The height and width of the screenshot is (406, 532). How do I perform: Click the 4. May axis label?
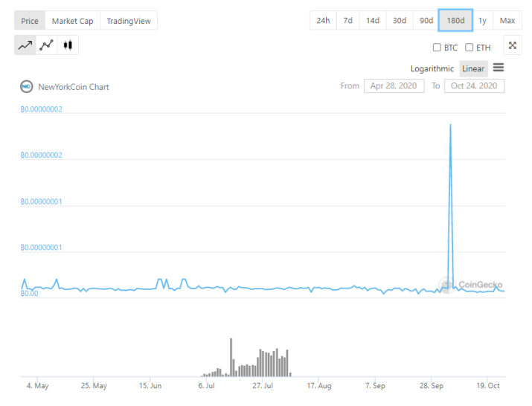(37, 386)
